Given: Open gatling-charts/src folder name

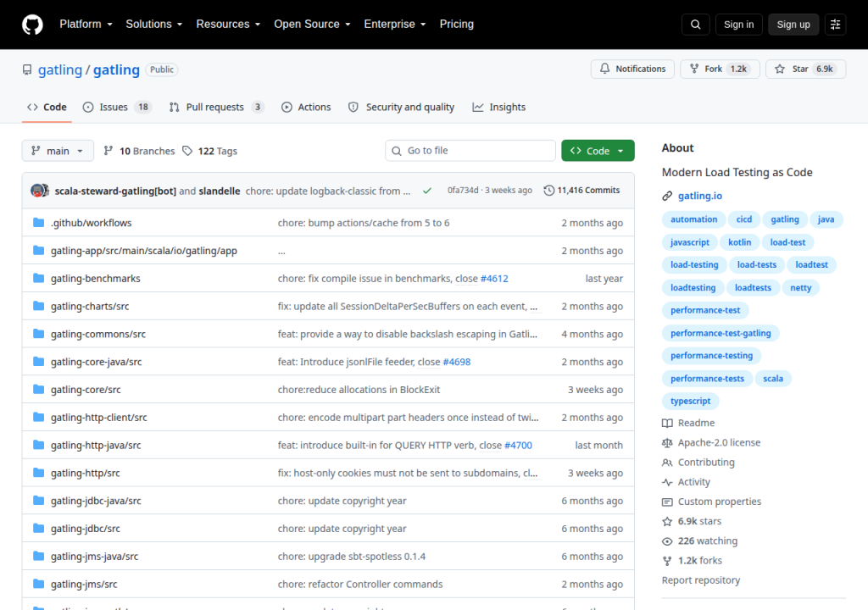Looking at the screenshot, I should click(90, 306).
